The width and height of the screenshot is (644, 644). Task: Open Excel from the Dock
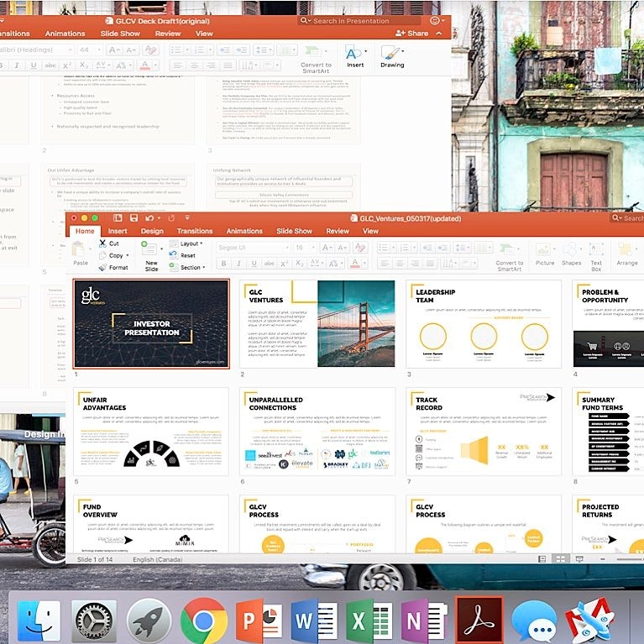pos(369,620)
